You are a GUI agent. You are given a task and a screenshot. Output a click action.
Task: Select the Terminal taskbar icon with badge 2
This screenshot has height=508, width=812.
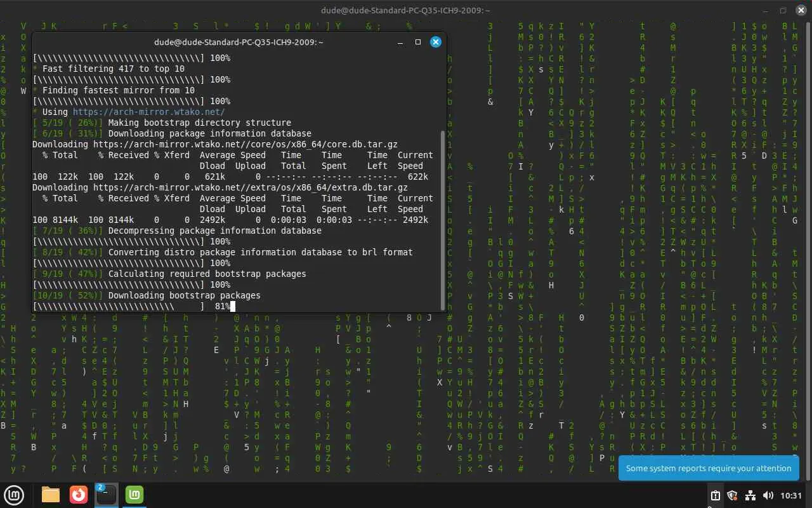pos(106,495)
